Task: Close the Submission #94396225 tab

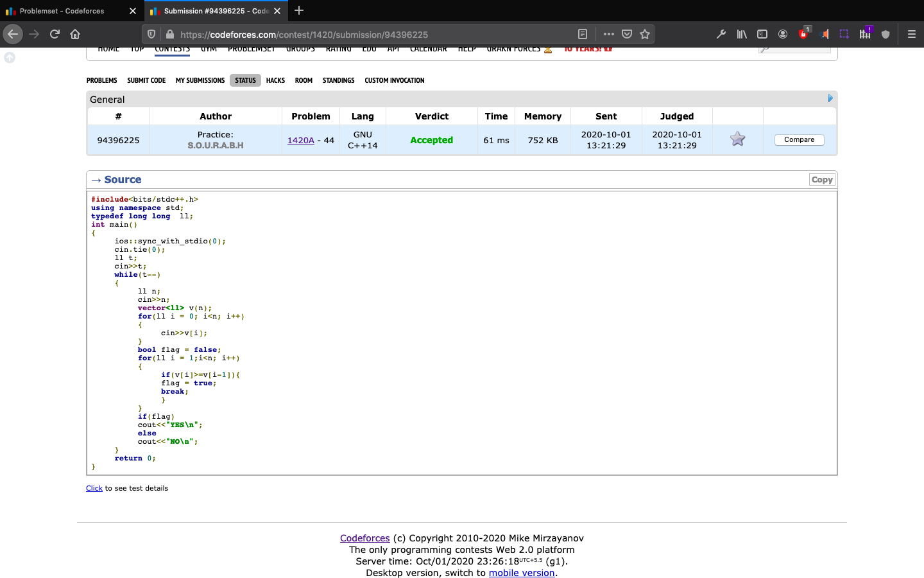Action: (x=277, y=11)
